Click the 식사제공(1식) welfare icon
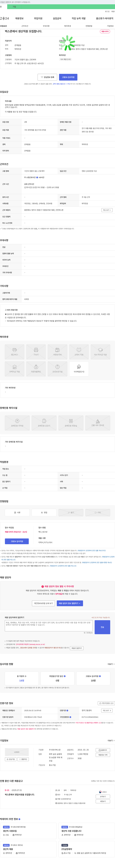 [x=79, y=369]
